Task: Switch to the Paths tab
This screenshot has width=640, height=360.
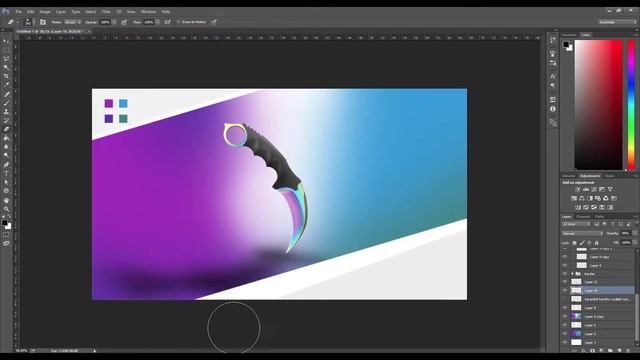Action: tap(599, 217)
